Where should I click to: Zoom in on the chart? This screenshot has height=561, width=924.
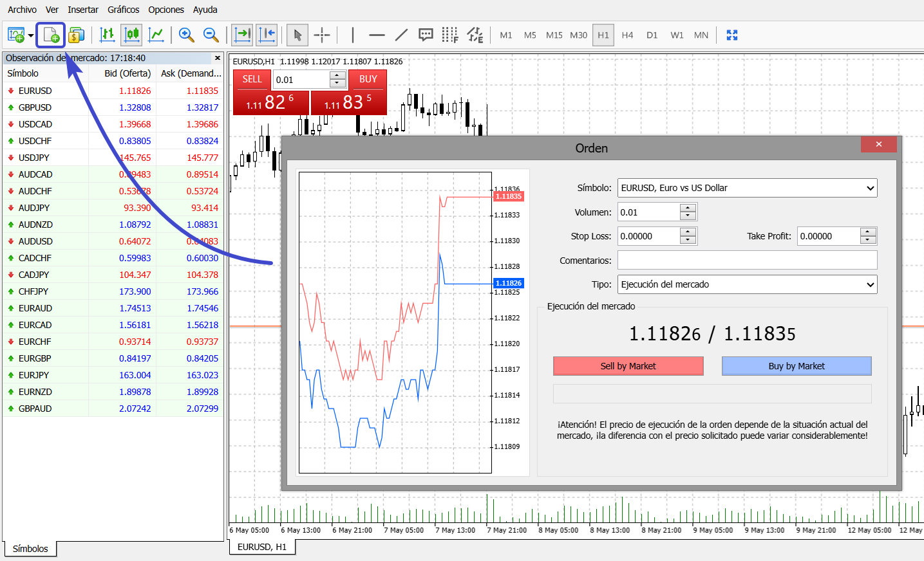click(x=187, y=35)
